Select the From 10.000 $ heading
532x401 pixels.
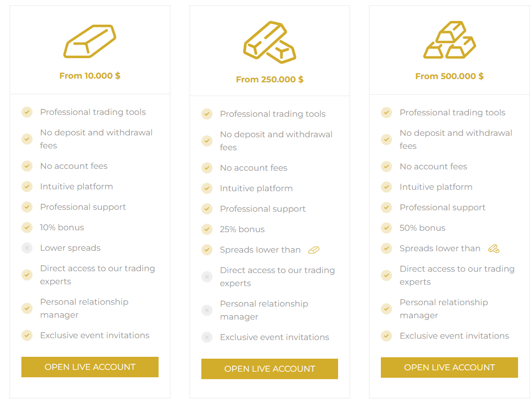pyautogui.click(x=90, y=76)
